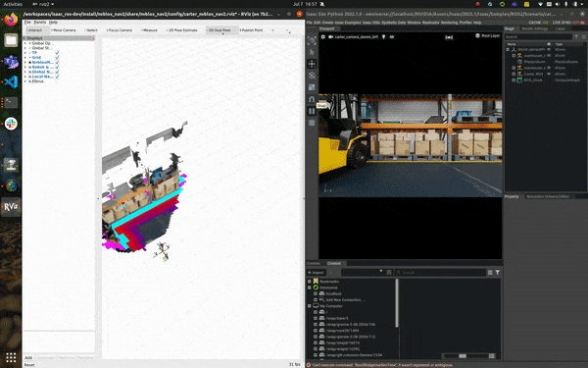
Task: Click the Root Layer indicator in viewport
Action: [x=487, y=35]
